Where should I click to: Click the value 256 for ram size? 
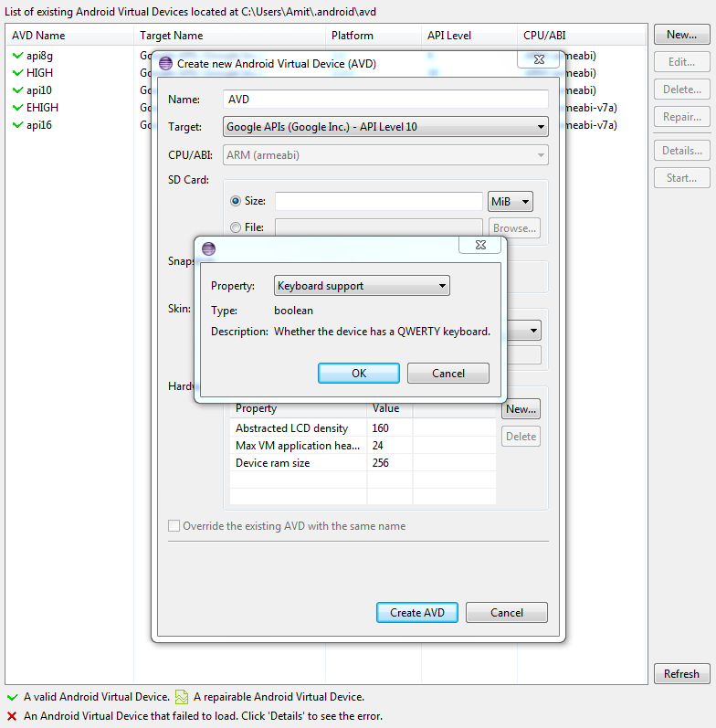tap(380, 463)
